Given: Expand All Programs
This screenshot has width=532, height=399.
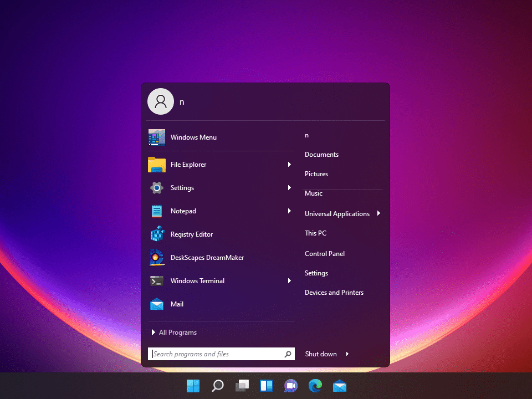Looking at the screenshot, I should click(177, 332).
